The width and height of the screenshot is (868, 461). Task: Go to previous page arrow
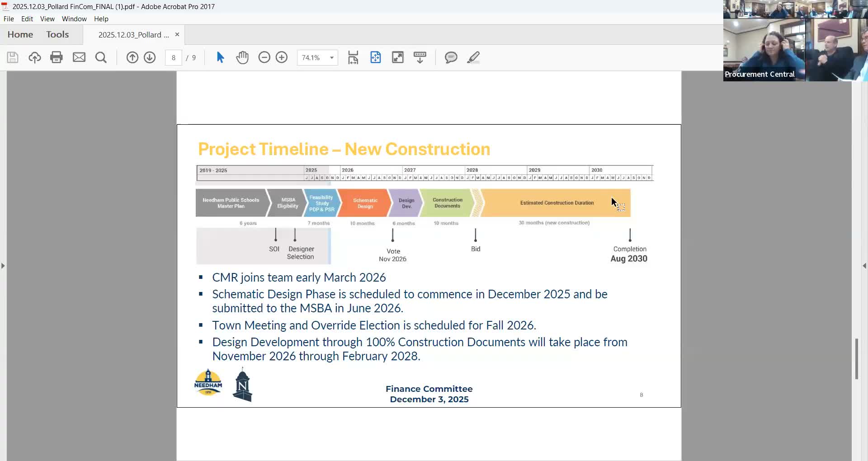132,57
